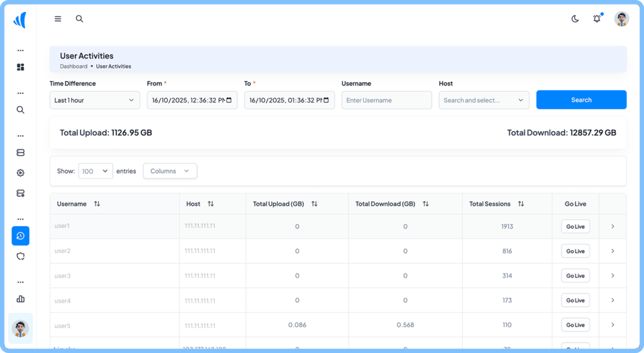Select the history clock icon in sidebar
This screenshot has width=644, height=353.
click(x=20, y=236)
